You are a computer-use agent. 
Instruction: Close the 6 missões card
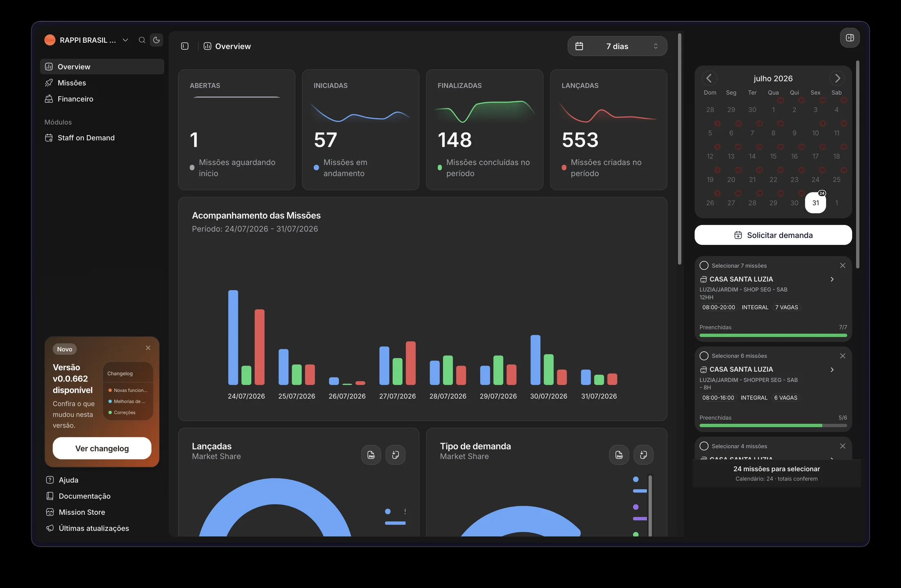pyautogui.click(x=843, y=356)
